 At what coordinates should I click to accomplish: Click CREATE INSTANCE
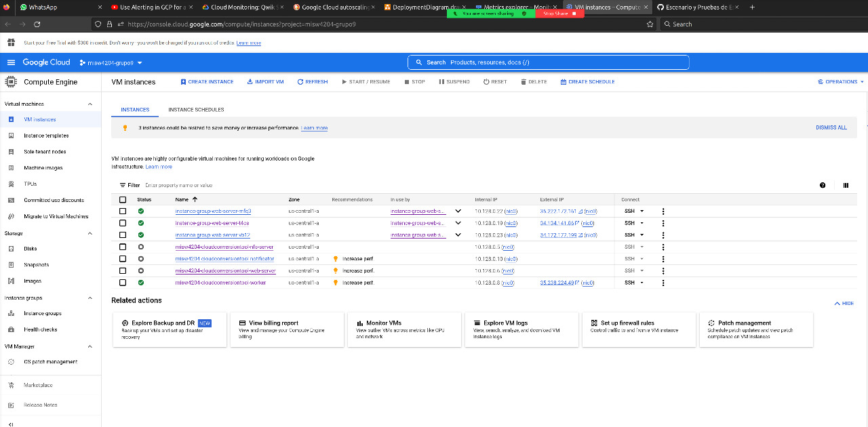tap(207, 81)
